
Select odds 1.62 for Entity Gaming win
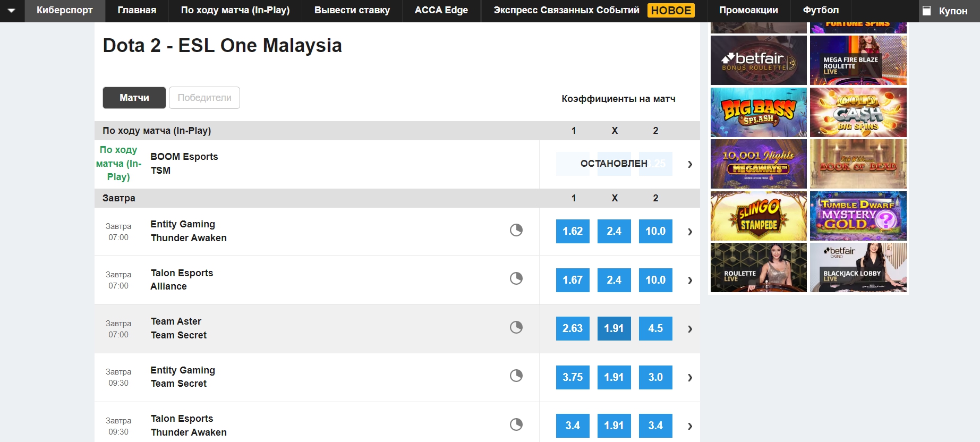click(572, 231)
